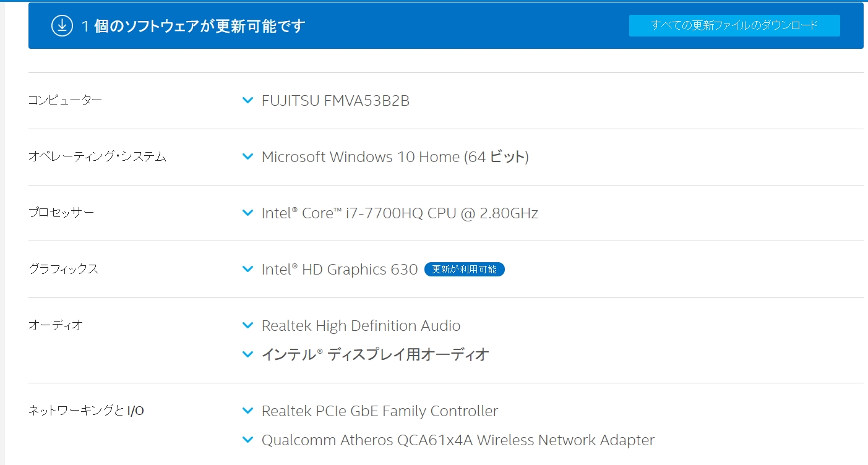Click the ネットワーキングと I/O row label
Image resolution: width=868 pixels, height=465 pixels.
[86, 410]
